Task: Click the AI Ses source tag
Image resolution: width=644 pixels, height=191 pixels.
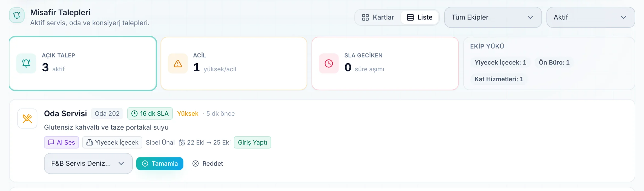Action: [x=62, y=142]
